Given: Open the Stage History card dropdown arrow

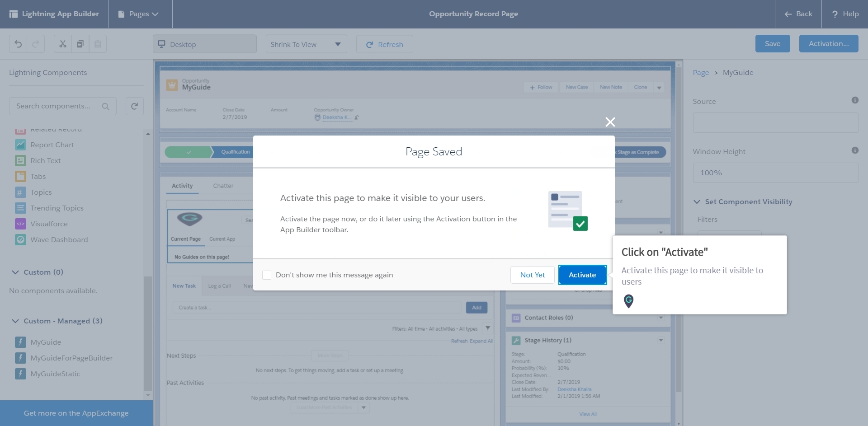Looking at the screenshot, I should [x=661, y=341].
